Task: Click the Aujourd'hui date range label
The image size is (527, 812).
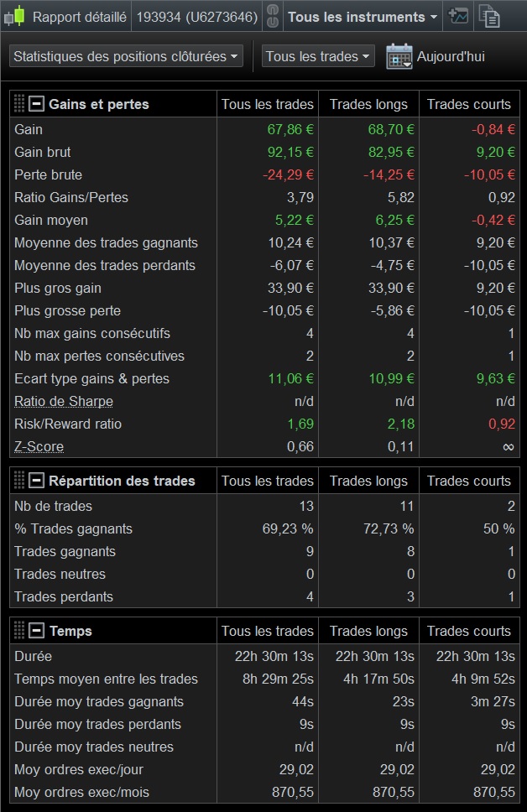Action: (x=451, y=56)
